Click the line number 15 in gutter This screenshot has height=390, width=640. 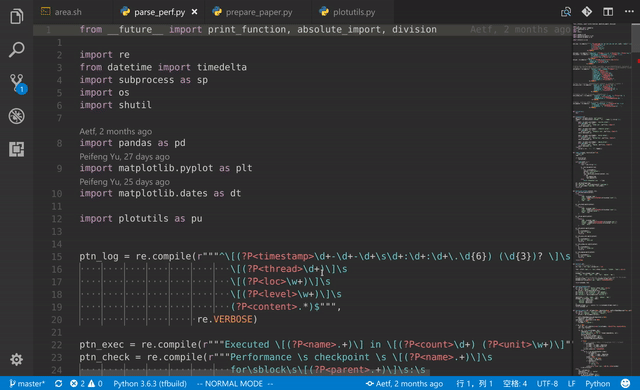pyautogui.click(x=57, y=257)
